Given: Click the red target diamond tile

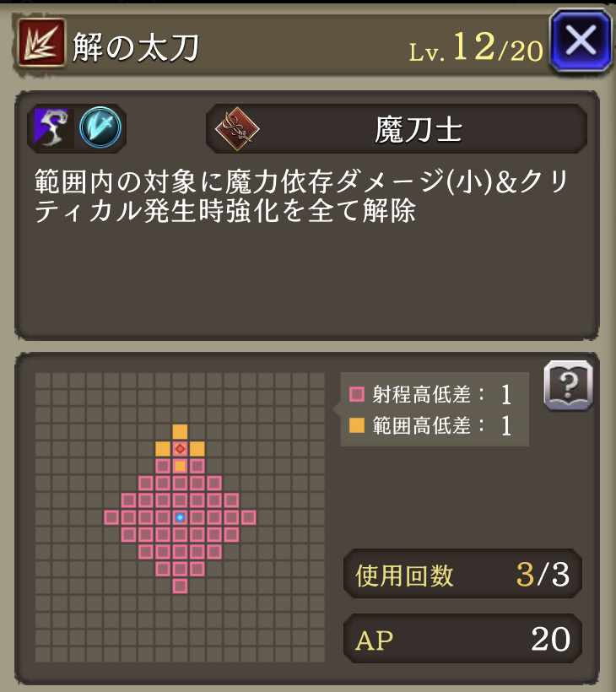Looking at the screenshot, I should pos(180,449).
